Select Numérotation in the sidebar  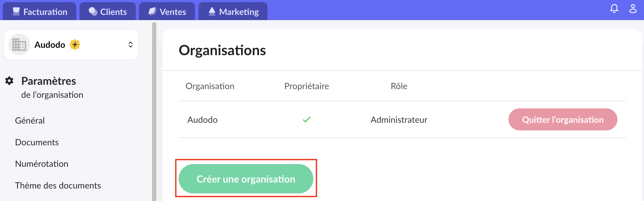(42, 164)
